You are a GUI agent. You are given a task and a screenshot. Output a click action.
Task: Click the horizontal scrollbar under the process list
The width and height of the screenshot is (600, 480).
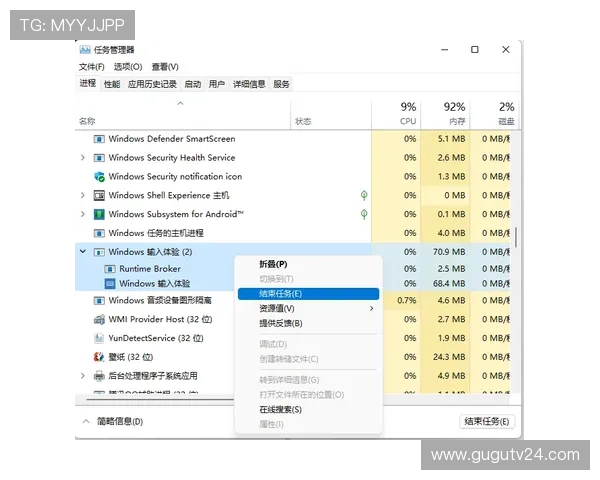click(x=160, y=399)
